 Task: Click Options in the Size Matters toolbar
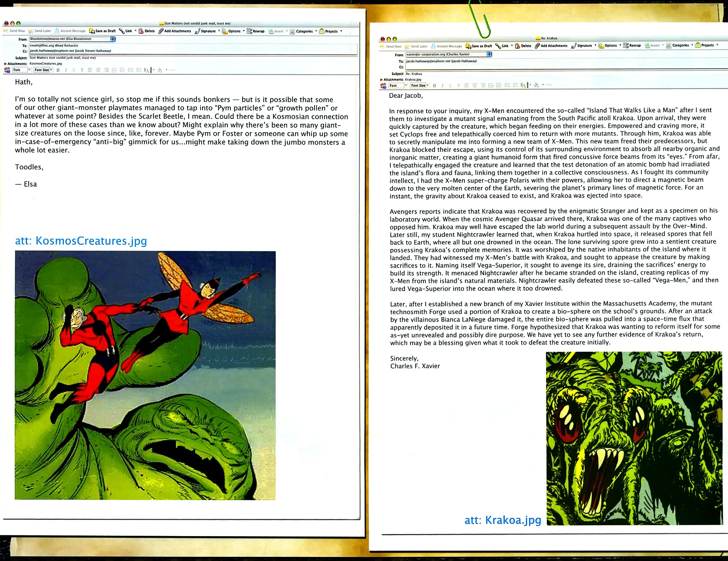click(x=231, y=31)
